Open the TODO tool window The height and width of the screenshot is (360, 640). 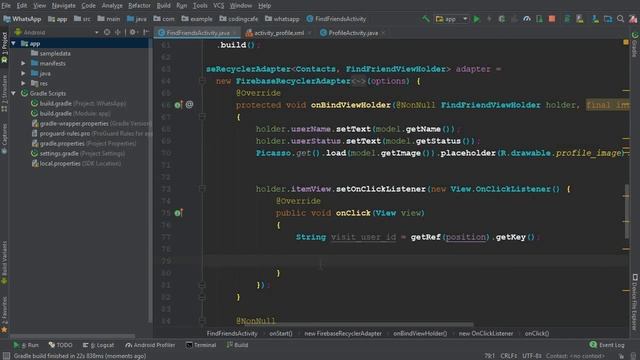60,345
